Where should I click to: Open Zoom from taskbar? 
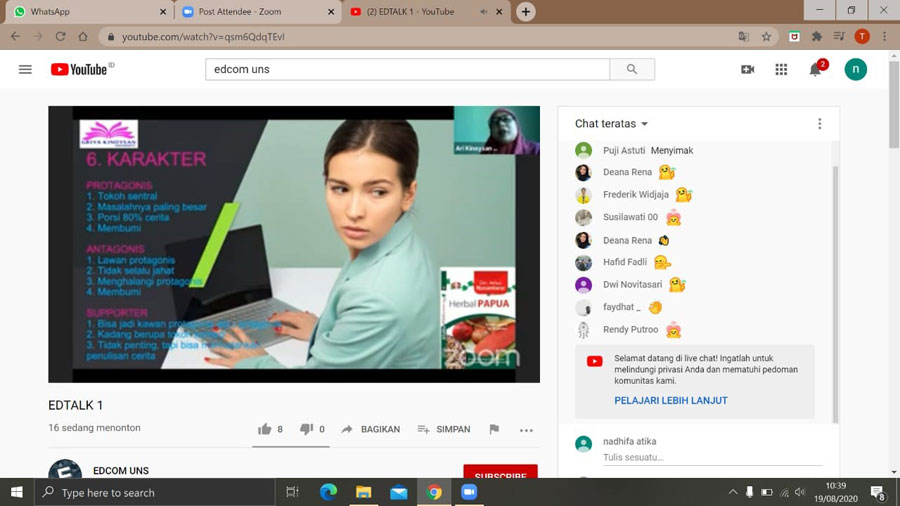pyautogui.click(x=469, y=492)
